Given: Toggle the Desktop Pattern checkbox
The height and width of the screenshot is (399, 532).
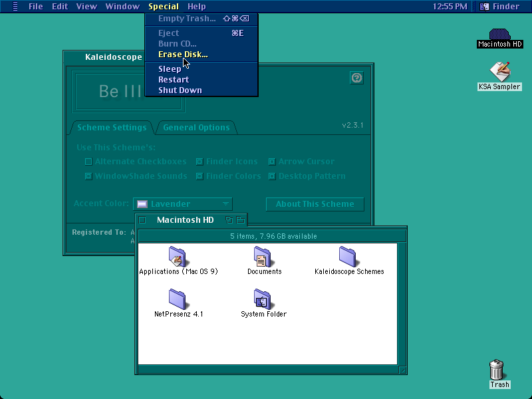Looking at the screenshot, I should point(272,176).
